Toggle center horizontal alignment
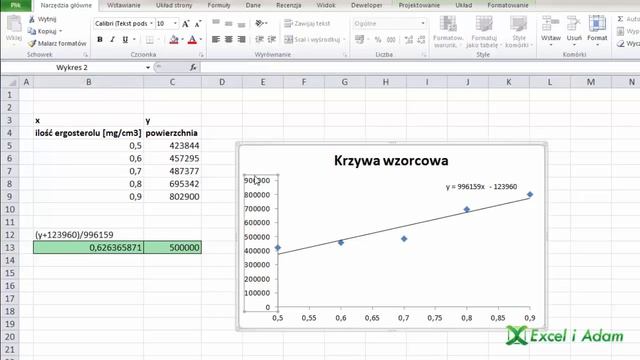This screenshot has height=360, width=640. point(229,40)
